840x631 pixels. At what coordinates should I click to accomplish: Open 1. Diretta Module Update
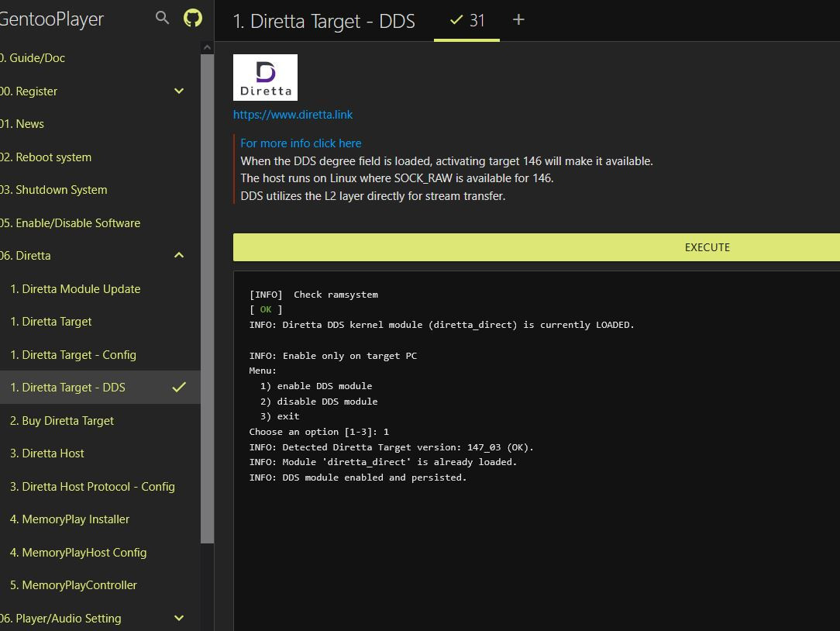[100, 289]
